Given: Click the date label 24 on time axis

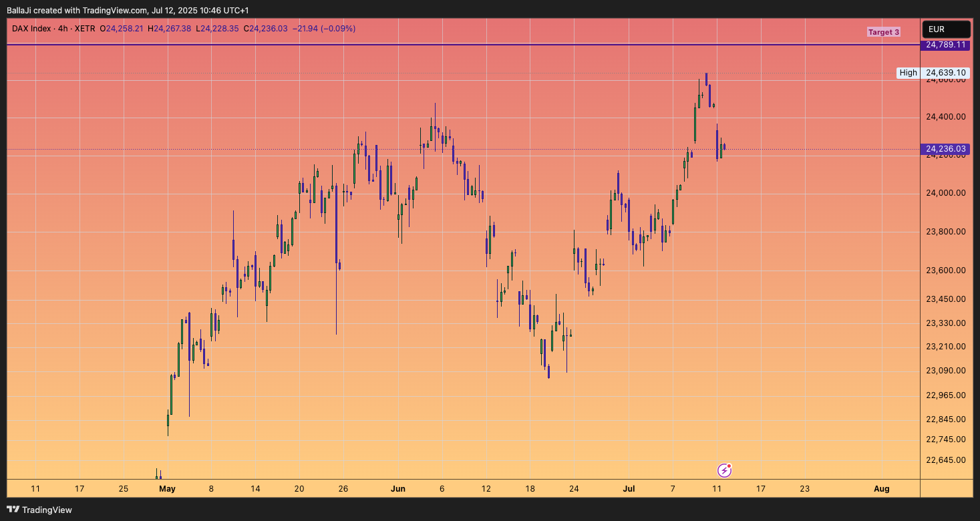Looking at the screenshot, I should (x=574, y=489).
